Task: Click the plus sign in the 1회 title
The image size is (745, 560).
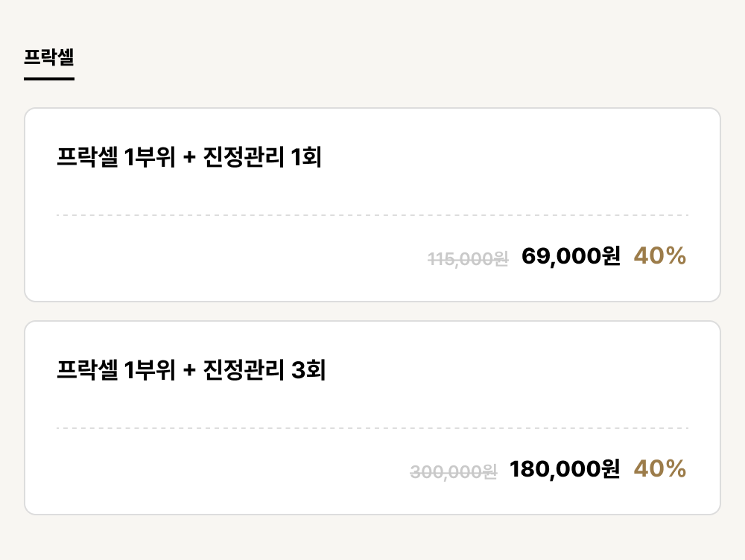Action: pos(189,157)
